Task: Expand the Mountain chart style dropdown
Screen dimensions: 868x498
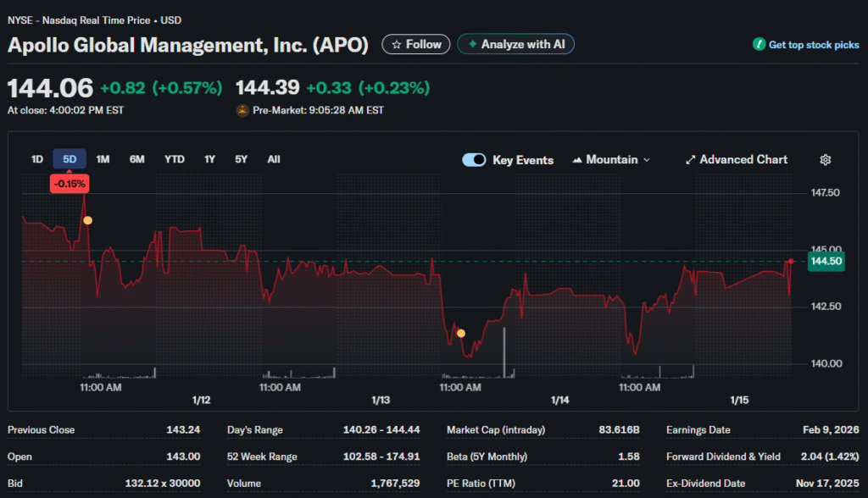Action: 647,160
